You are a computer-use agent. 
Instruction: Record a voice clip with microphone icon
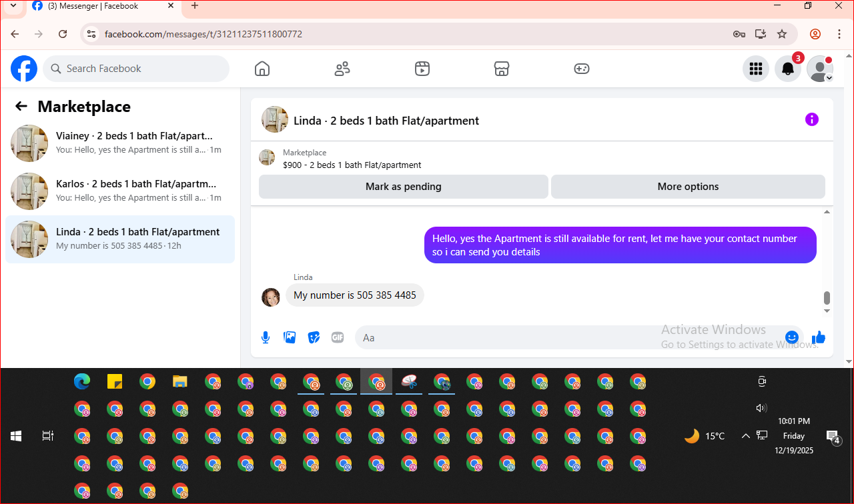coord(266,337)
